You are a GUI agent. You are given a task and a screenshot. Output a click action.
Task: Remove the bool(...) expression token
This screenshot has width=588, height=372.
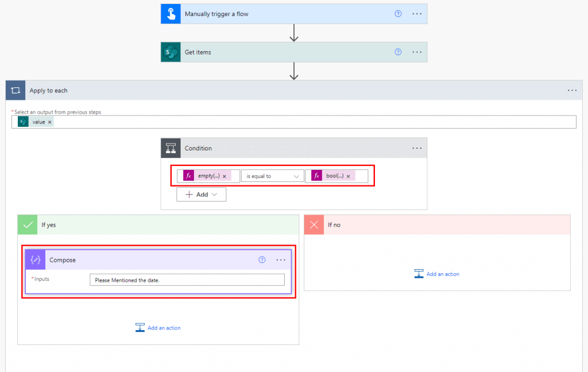coord(348,176)
